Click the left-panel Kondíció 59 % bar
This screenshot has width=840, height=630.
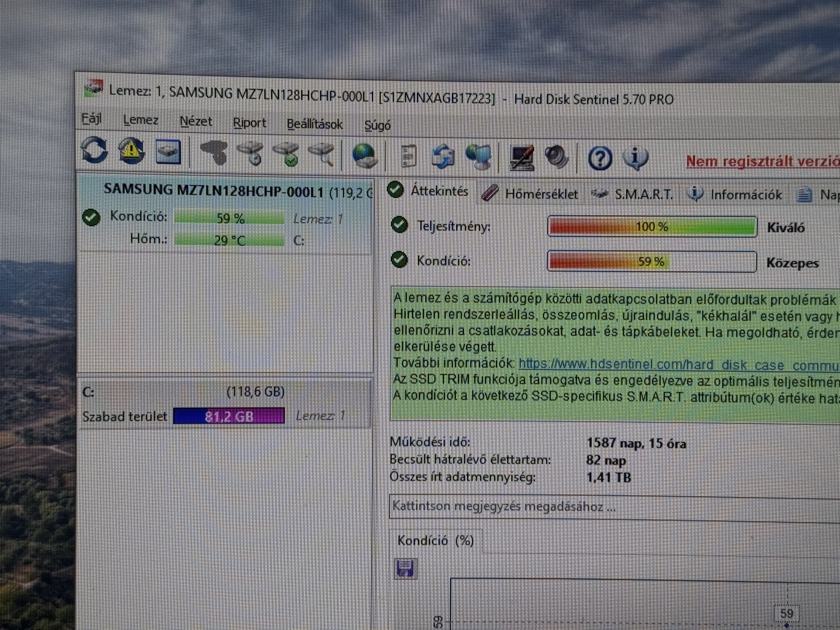tap(230, 218)
